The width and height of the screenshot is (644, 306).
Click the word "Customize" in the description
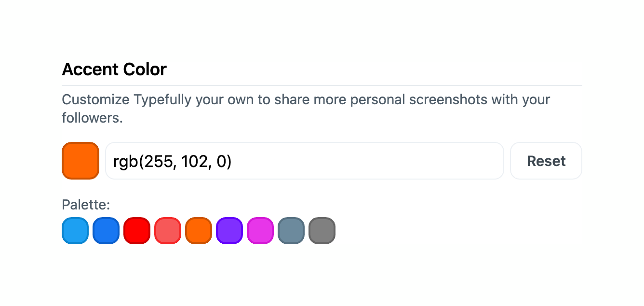[x=95, y=100]
